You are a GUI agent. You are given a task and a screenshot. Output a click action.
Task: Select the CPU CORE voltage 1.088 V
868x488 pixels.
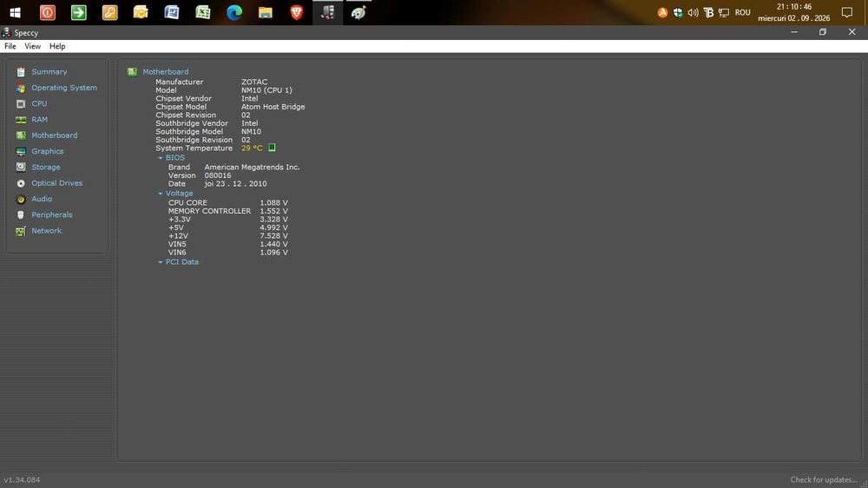pyautogui.click(x=273, y=202)
